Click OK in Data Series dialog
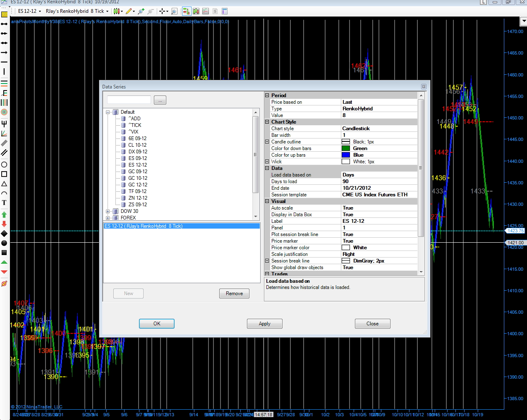This screenshot has width=527, height=420. 157,324
